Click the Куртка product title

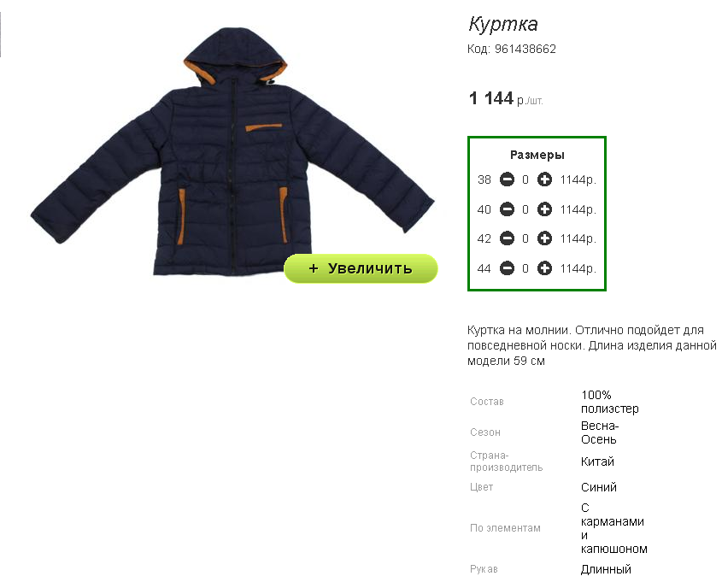pyautogui.click(x=502, y=24)
